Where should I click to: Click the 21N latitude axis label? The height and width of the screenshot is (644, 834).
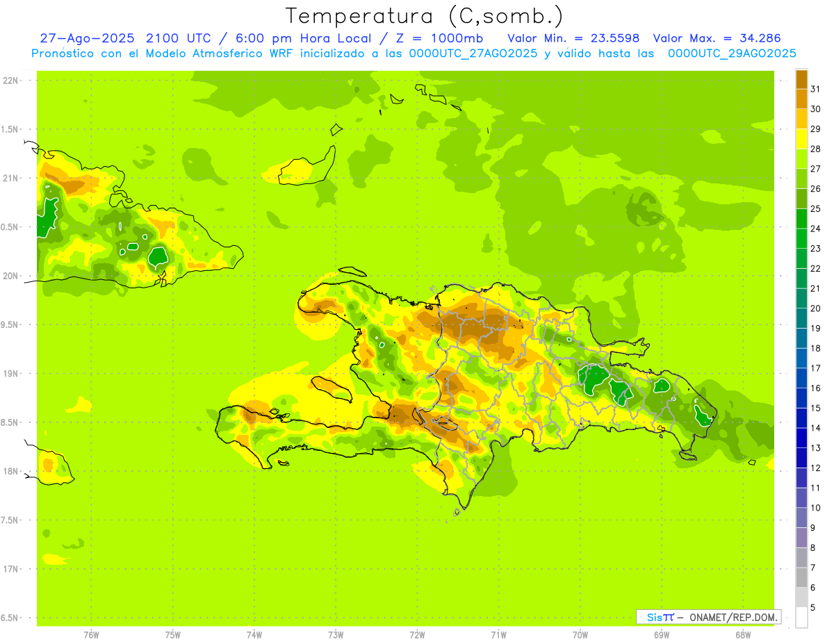pos(10,178)
